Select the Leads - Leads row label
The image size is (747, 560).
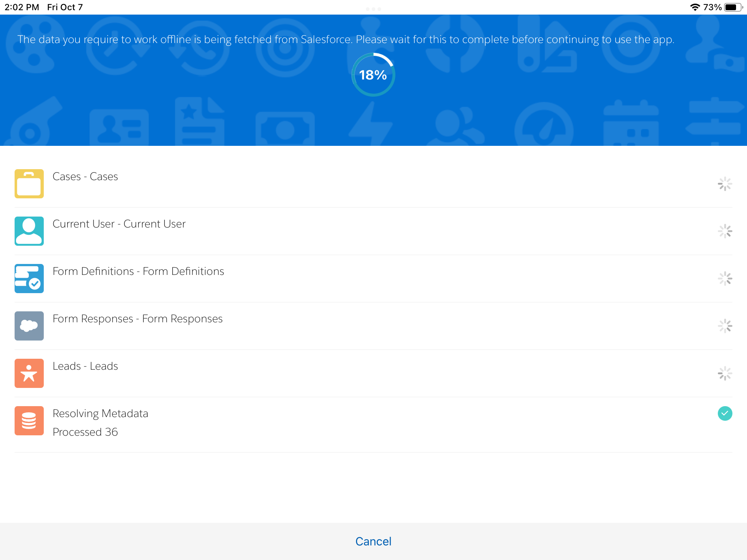coord(85,366)
